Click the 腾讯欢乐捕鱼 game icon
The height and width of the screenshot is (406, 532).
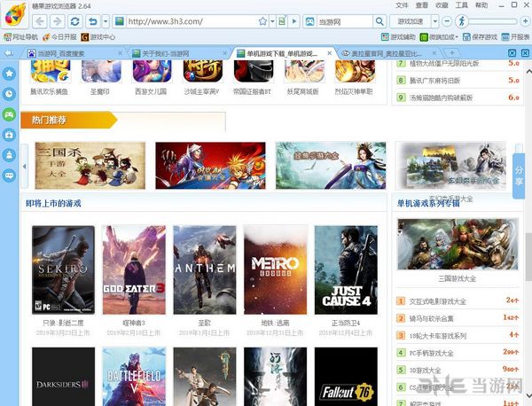click(x=51, y=72)
